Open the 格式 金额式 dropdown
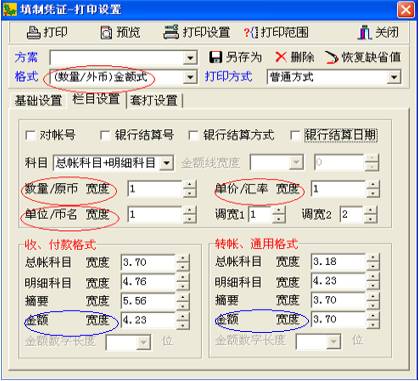419x381 pixels. [190, 77]
